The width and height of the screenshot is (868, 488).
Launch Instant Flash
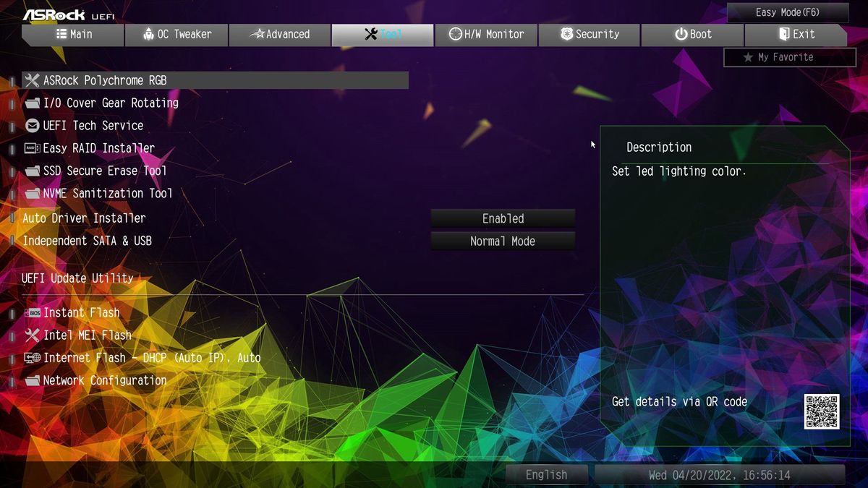pyautogui.click(x=82, y=313)
